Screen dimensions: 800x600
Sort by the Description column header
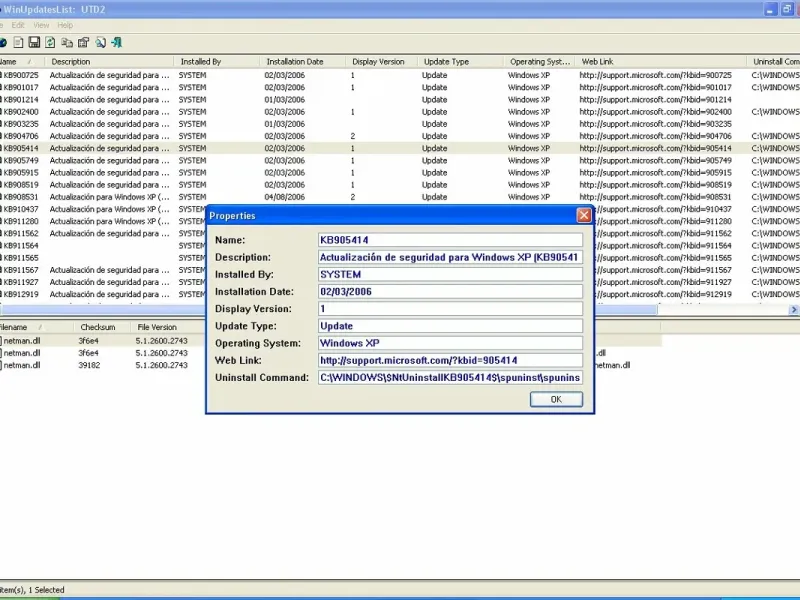110,62
